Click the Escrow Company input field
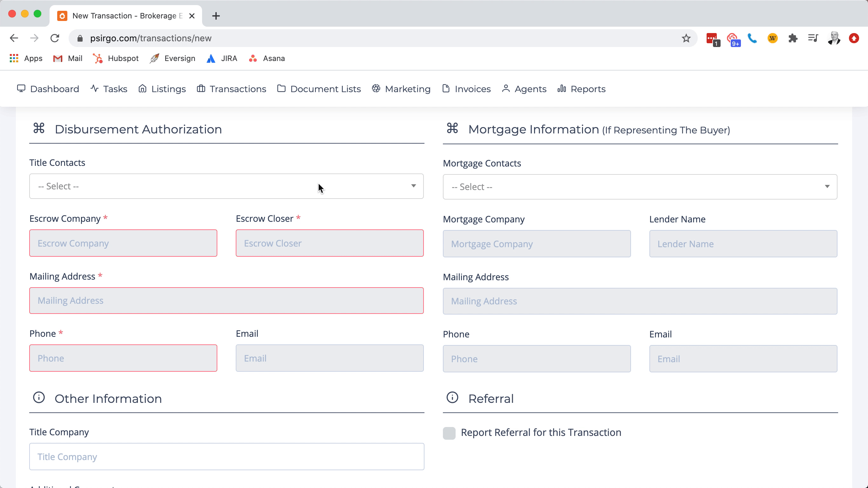 [123, 243]
